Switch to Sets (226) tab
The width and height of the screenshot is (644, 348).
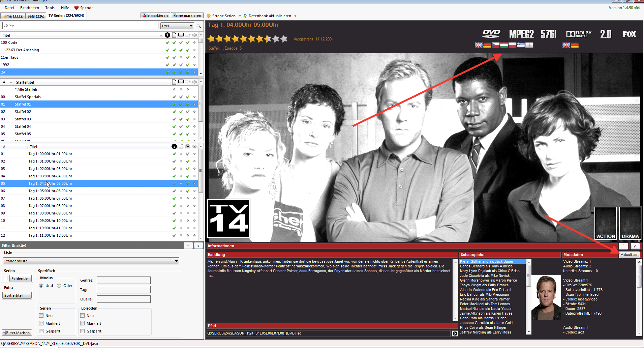[x=36, y=16]
